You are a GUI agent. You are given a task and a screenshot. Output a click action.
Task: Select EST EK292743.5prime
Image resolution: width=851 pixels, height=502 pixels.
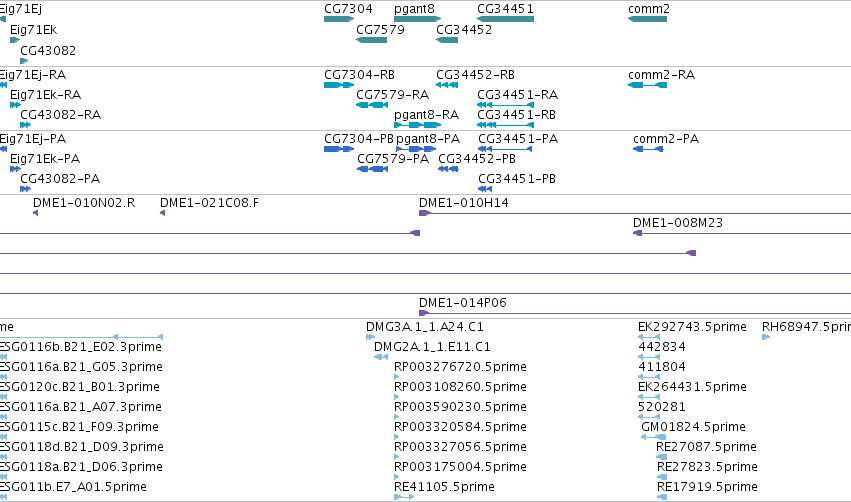pos(692,327)
